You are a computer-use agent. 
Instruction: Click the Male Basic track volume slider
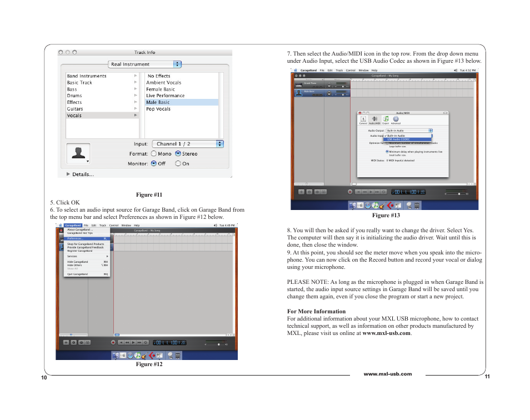tap(342, 94)
